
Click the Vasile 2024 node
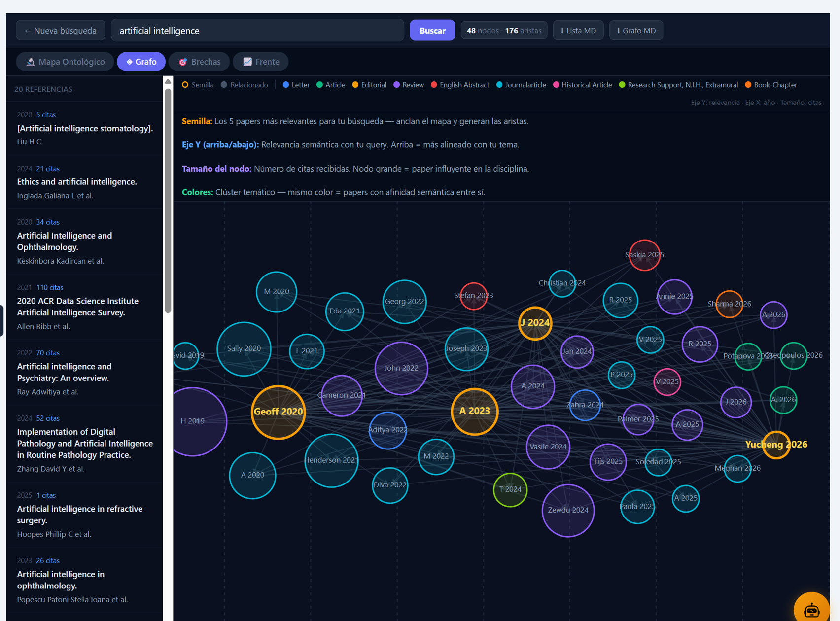coord(548,447)
